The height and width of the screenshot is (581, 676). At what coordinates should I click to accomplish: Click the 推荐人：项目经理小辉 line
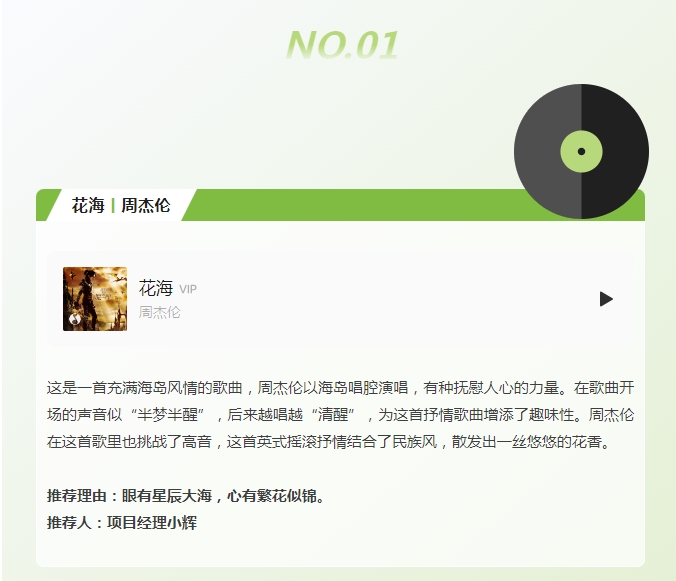(x=122, y=523)
